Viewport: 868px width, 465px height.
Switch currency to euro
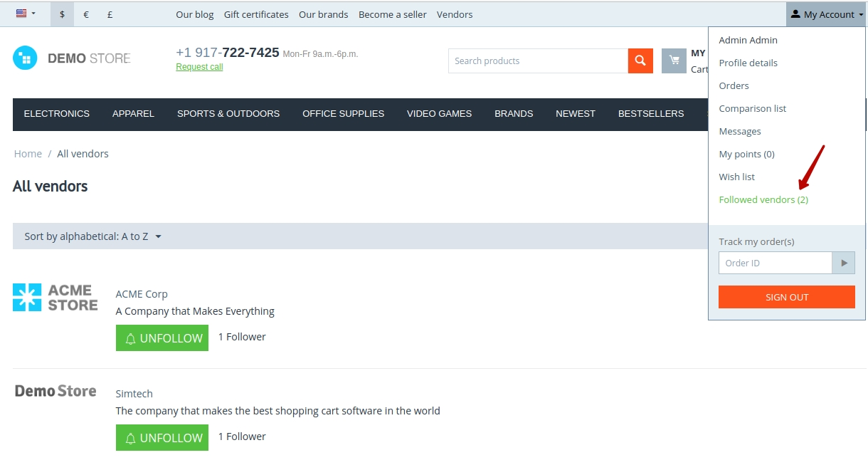86,14
